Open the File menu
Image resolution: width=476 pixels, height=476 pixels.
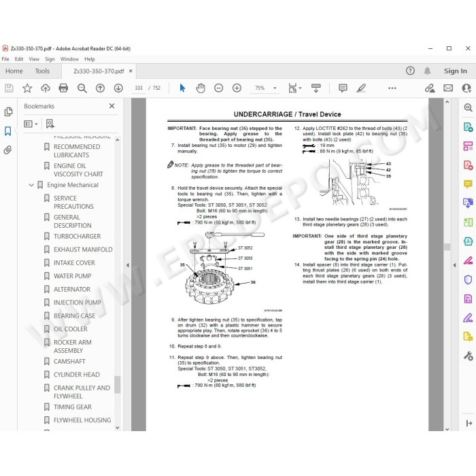tap(5, 59)
